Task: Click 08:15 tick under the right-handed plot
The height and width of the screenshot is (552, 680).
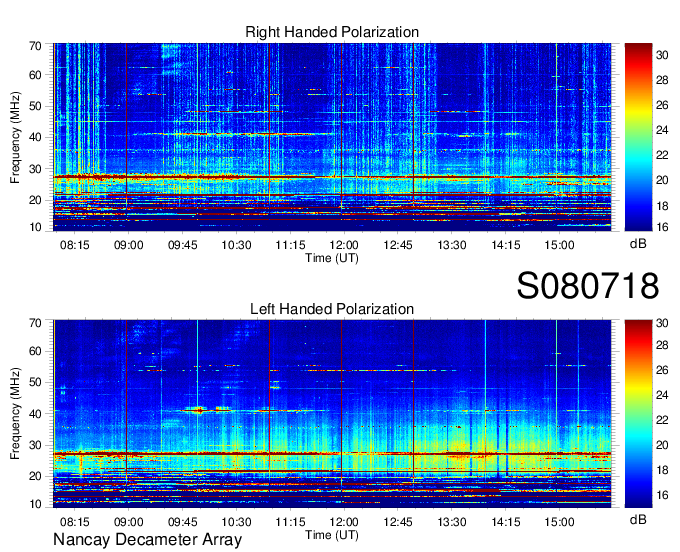Action: pos(75,245)
